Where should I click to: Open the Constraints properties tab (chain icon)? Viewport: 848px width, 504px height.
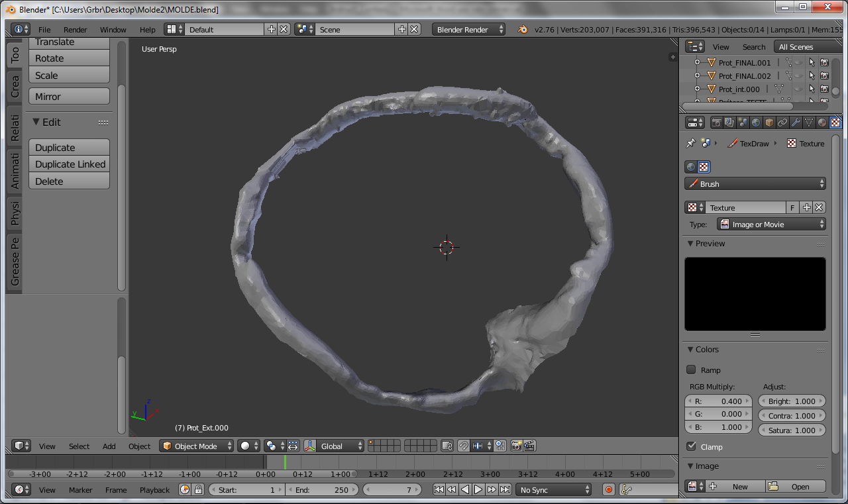(x=782, y=123)
